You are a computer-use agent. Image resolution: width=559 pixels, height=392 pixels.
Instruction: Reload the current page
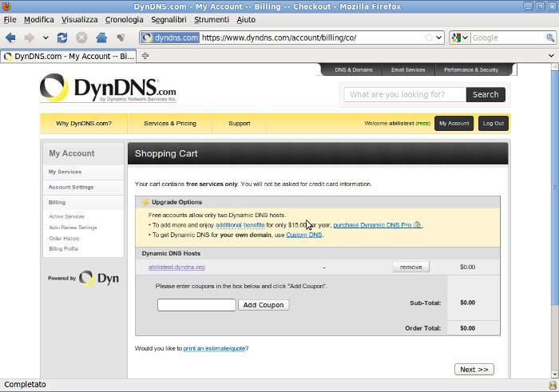62,38
